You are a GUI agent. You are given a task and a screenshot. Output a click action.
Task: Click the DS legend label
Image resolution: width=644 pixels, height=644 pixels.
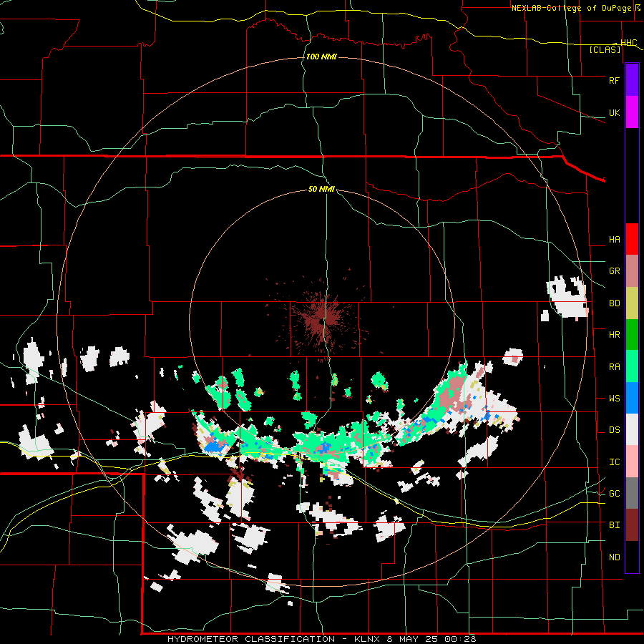[614, 430]
